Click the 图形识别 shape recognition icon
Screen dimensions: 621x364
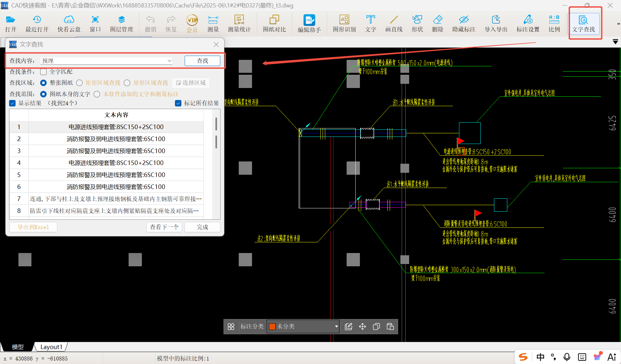coord(344,23)
